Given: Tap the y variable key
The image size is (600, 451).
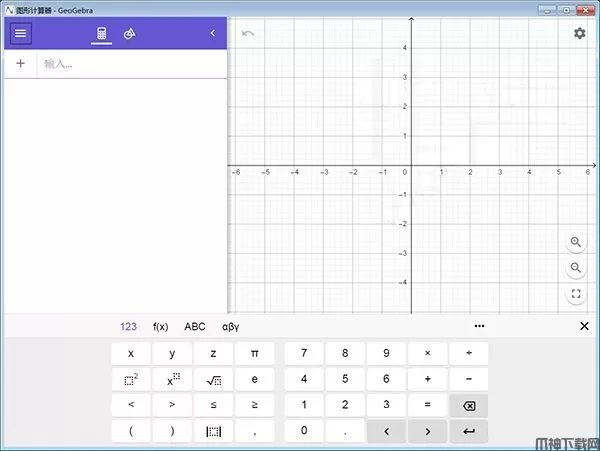Looking at the screenshot, I should point(172,353).
